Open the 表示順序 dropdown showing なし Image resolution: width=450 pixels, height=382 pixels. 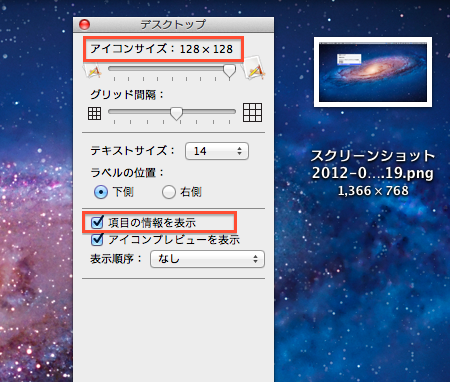click(207, 259)
